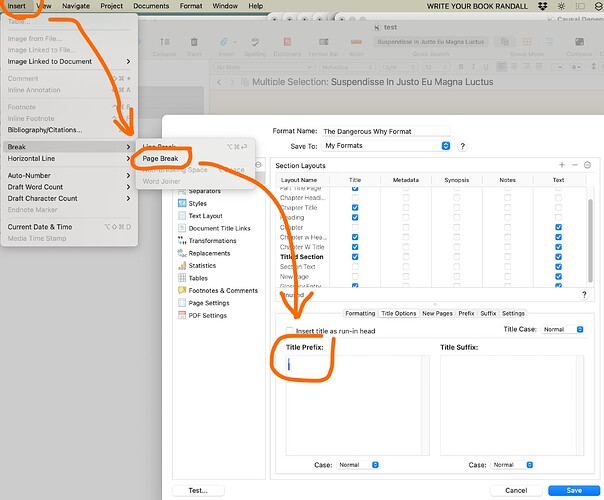The image size is (604, 500).
Task: Open the Case dropdown under Title Suffix
Action: click(x=512, y=465)
